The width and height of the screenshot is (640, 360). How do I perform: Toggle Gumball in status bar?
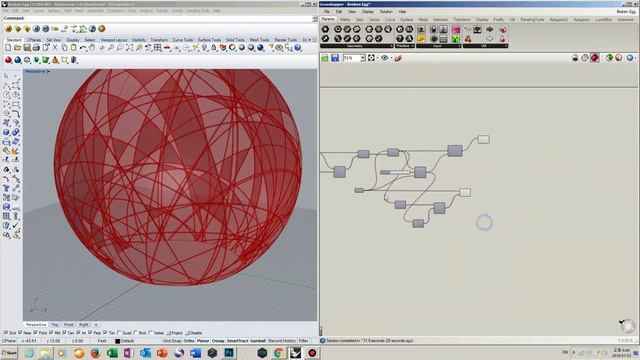[x=258, y=341]
